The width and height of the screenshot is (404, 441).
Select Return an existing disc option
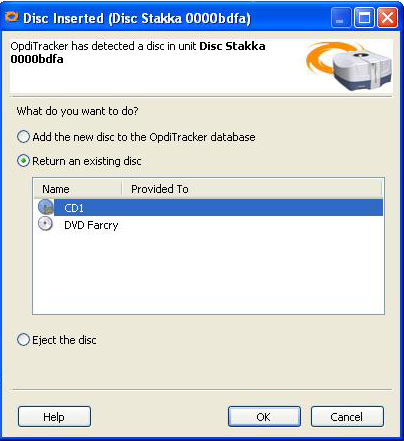point(23,161)
